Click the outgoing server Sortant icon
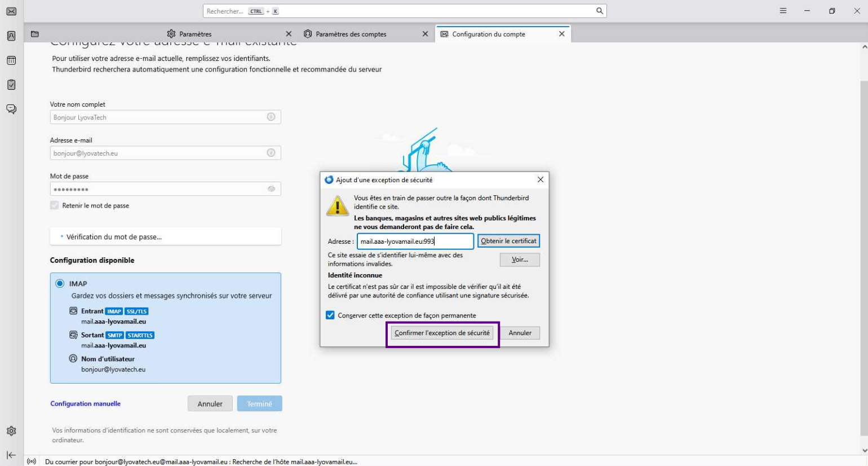 73,335
